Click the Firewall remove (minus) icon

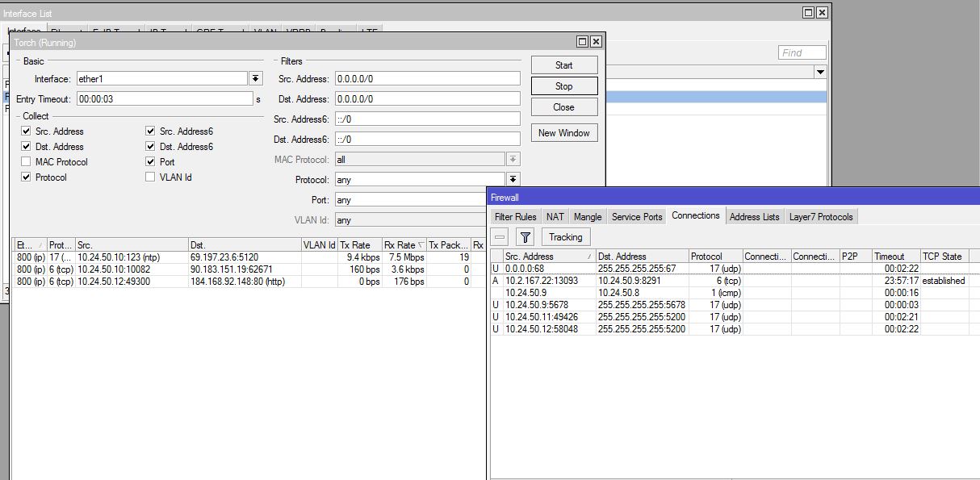point(500,237)
